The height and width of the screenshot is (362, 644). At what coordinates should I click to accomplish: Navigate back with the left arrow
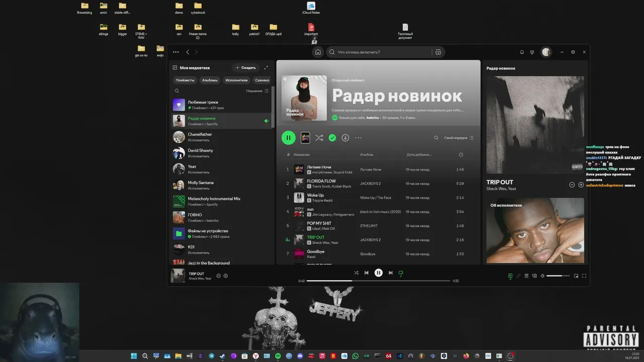point(188,52)
